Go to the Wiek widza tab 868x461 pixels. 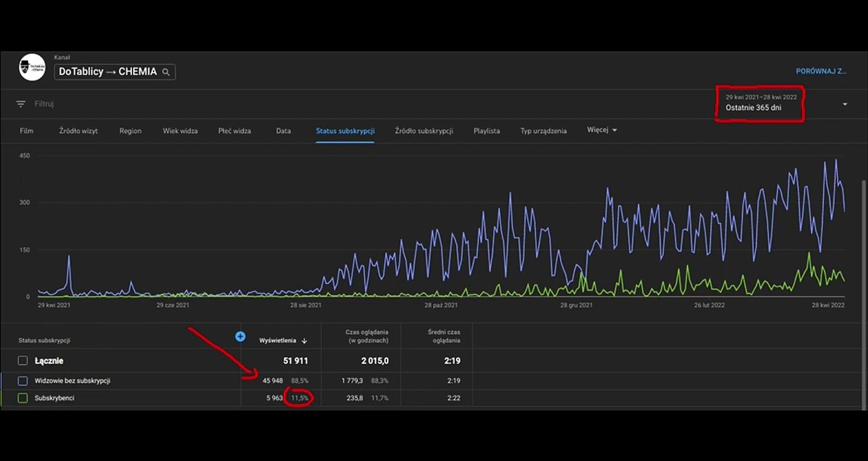click(180, 131)
